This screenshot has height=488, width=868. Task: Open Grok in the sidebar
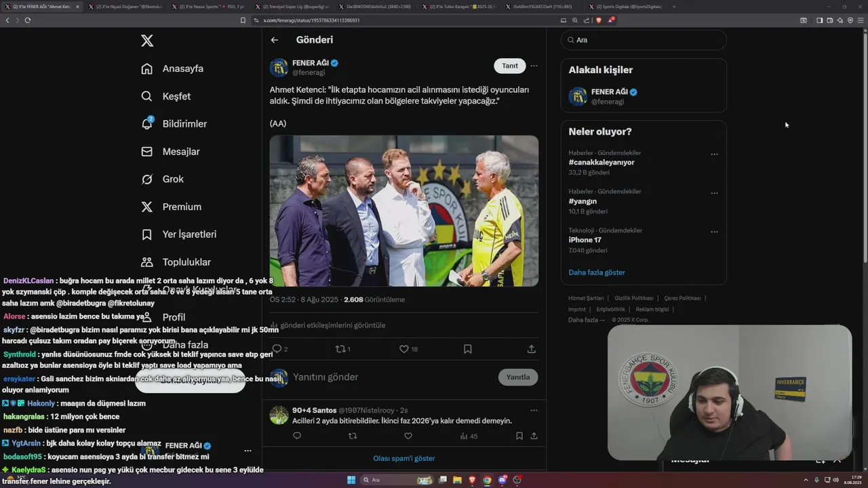163,179
